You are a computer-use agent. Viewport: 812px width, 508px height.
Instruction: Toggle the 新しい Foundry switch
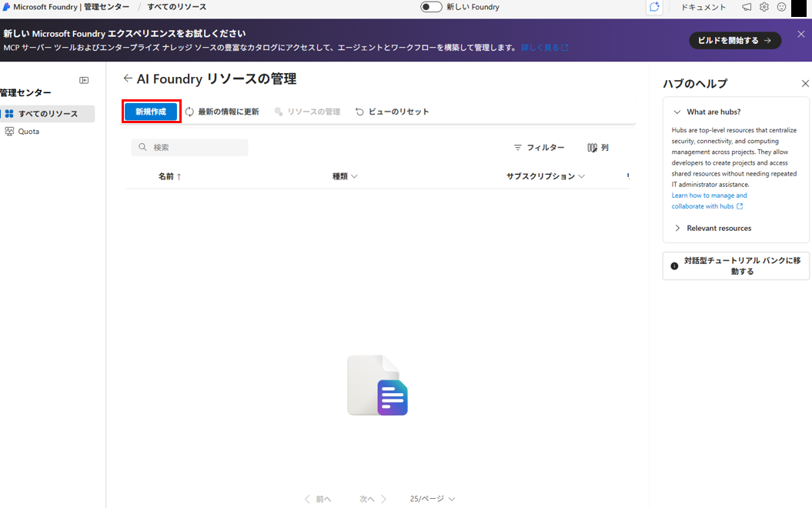(x=431, y=7)
